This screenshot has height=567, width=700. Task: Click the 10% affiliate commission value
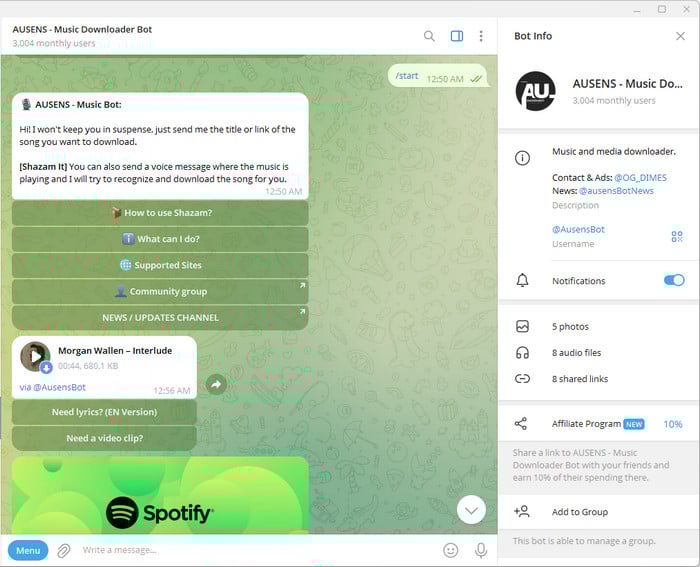click(673, 424)
